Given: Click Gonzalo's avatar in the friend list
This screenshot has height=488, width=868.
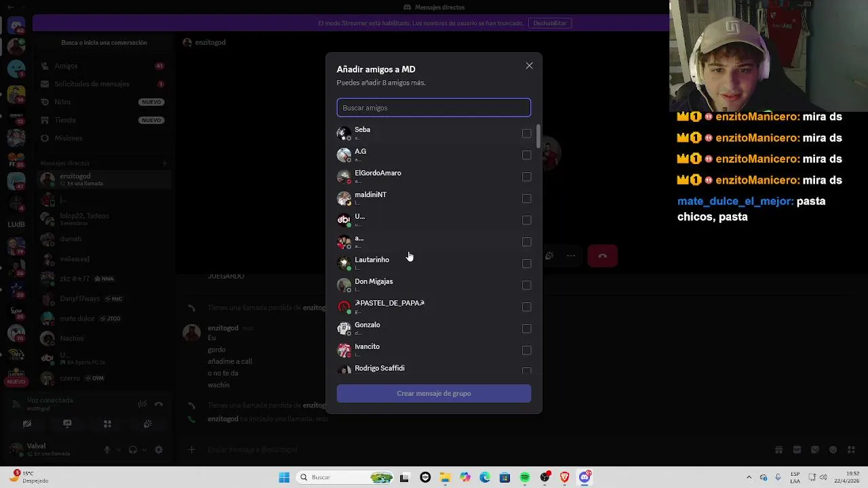Looking at the screenshot, I should tap(344, 329).
